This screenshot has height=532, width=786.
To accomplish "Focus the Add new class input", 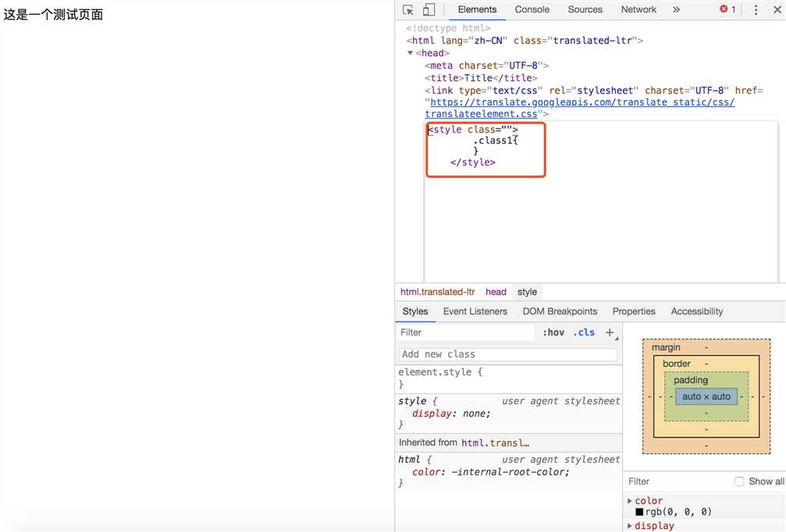I will coord(508,355).
